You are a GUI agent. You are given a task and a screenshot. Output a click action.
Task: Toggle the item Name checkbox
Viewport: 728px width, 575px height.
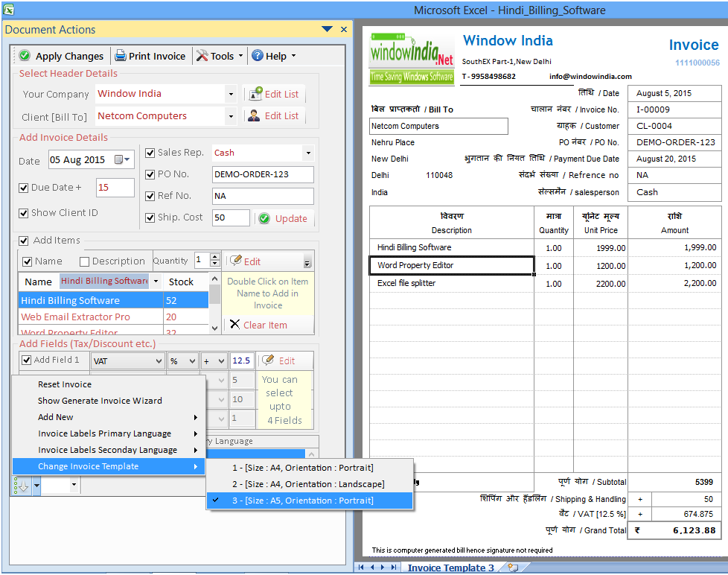click(27, 261)
